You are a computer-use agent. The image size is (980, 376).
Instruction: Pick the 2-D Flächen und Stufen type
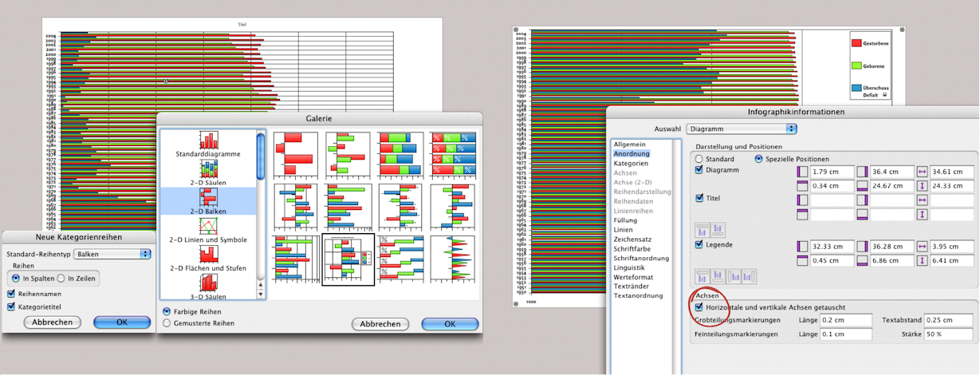[208, 254]
